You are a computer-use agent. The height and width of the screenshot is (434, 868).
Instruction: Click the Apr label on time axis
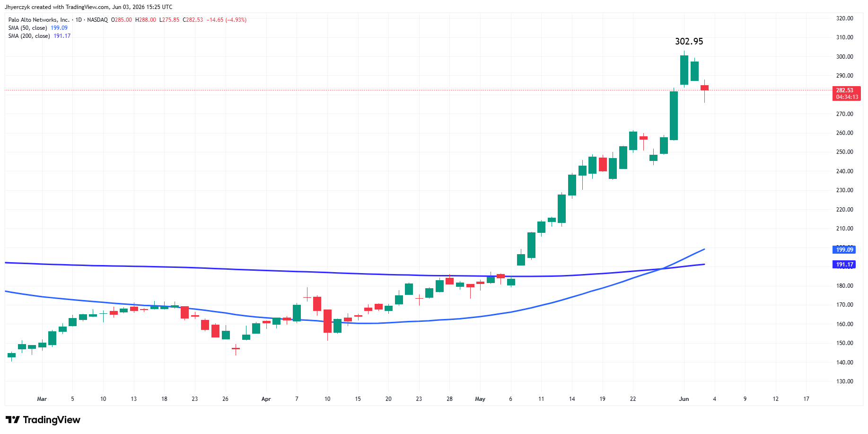(x=266, y=399)
